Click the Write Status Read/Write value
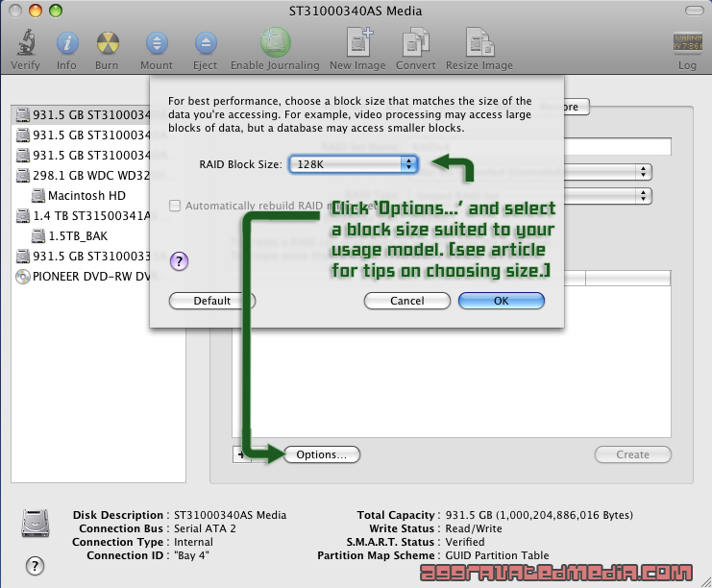 474,528
